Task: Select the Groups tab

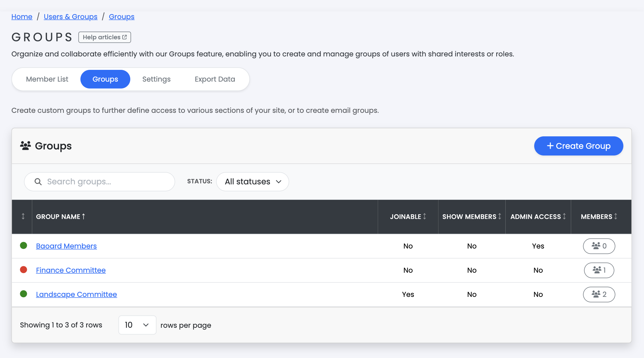Action: pyautogui.click(x=105, y=79)
